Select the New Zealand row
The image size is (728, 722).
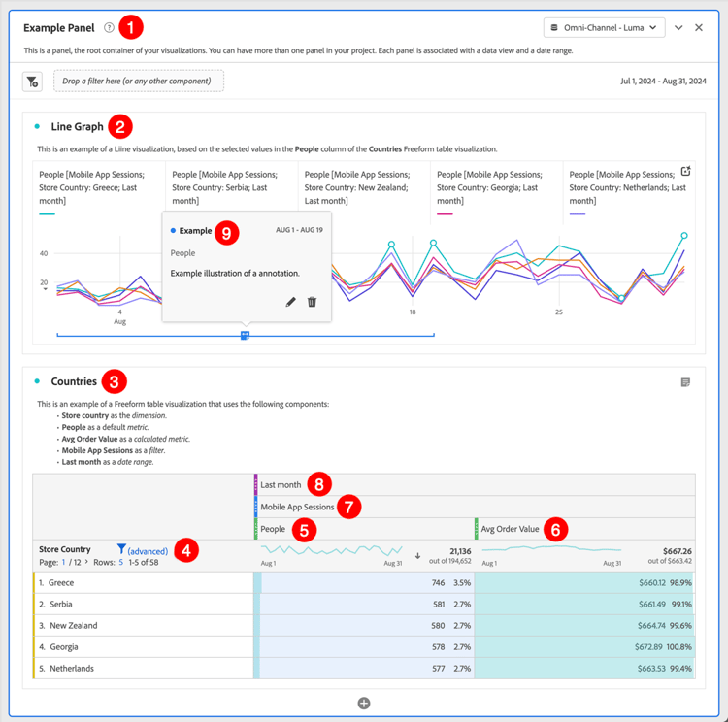[x=144, y=625]
